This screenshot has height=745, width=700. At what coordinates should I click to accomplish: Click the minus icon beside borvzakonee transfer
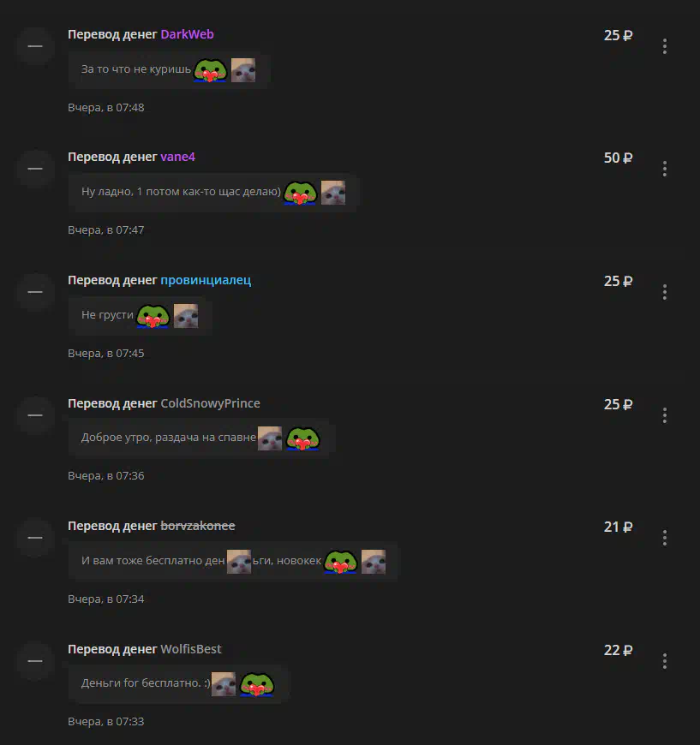pyautogui.click(x=35, y=538)
